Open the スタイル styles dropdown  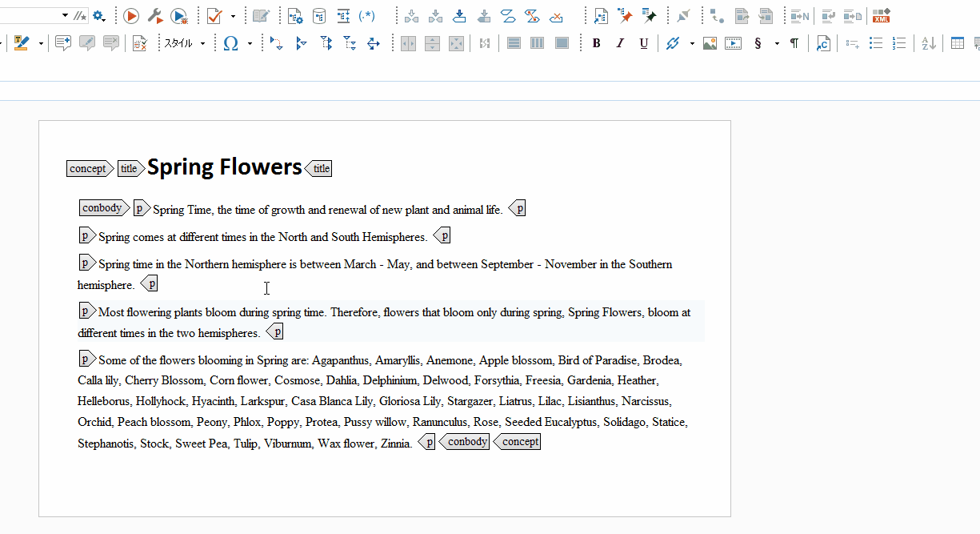(185, 43)
